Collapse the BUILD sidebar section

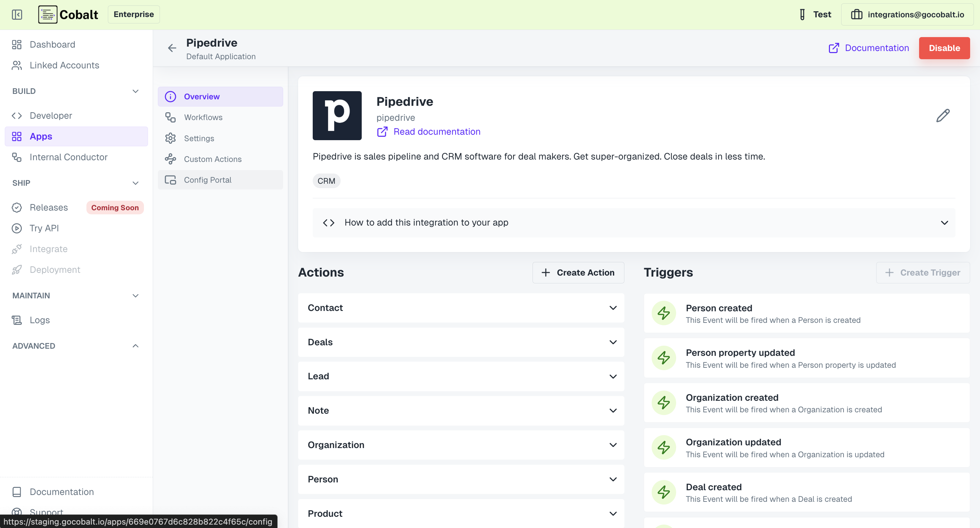pyautogui.click(x=135, y=91)
